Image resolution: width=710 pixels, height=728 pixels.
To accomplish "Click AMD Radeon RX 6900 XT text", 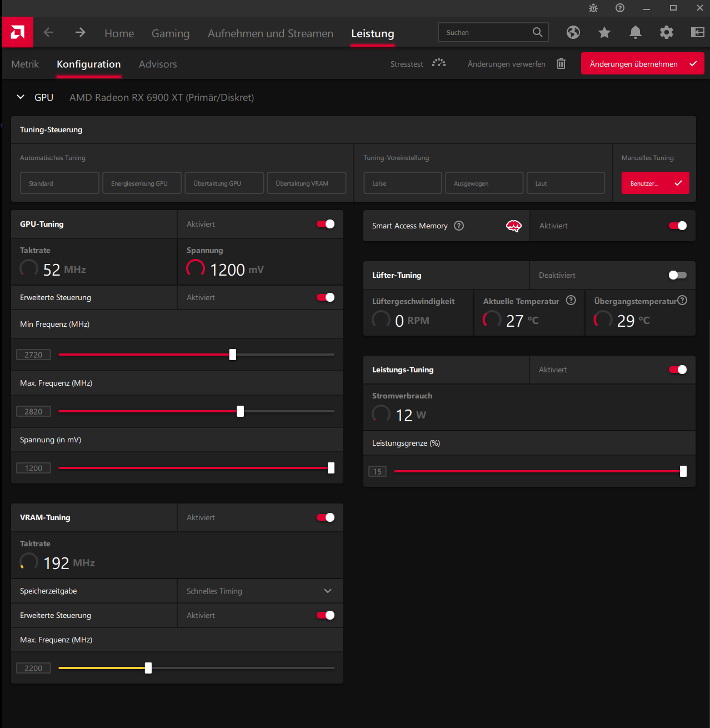I will 162,97.
